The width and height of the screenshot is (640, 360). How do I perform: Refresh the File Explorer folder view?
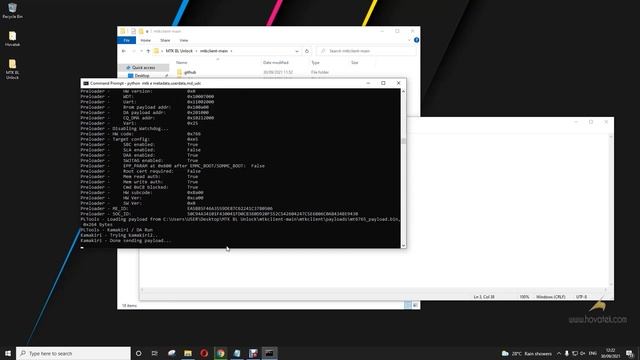coord(307,51)
